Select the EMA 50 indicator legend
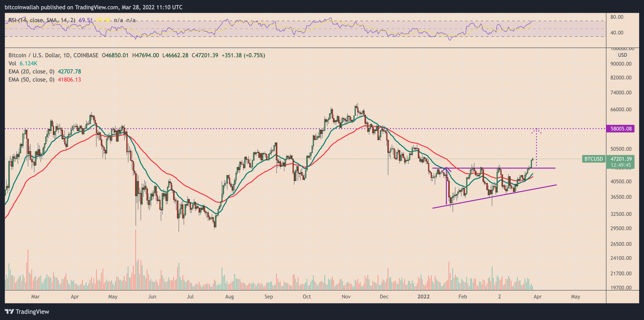This screenshot has width=644, height=320. point(31,79)
